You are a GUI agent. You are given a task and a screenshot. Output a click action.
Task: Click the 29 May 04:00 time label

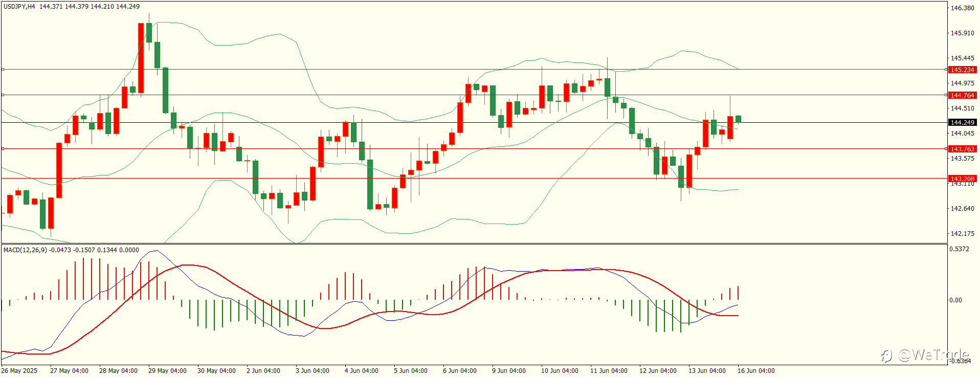tap(167, 370)
